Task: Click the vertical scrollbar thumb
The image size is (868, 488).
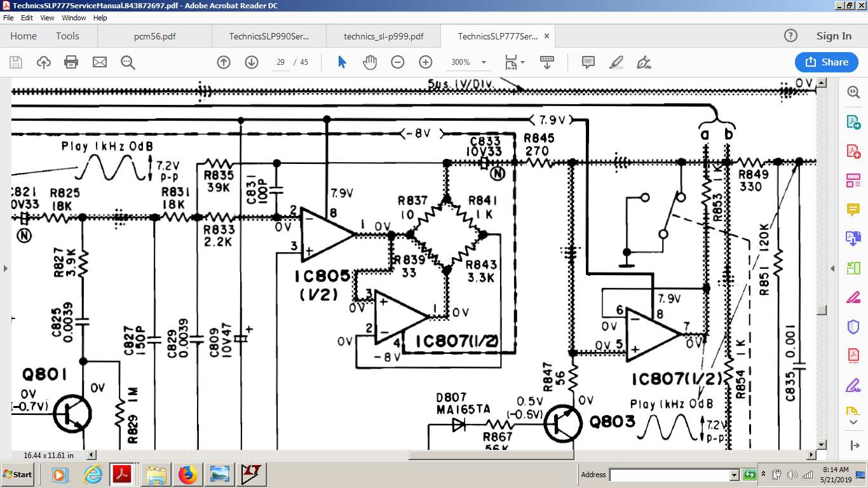Action: tap(822, 310)
